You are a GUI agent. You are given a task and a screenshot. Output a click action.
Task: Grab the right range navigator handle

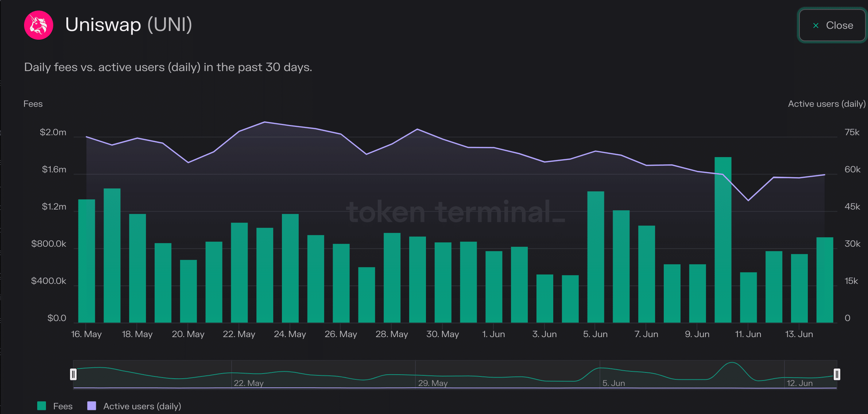point(837,374)
